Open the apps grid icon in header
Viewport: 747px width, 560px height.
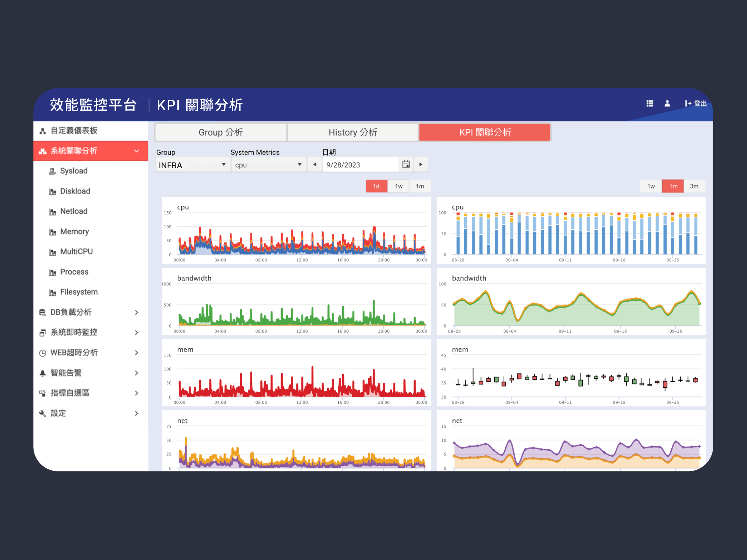tap(649, 103)
